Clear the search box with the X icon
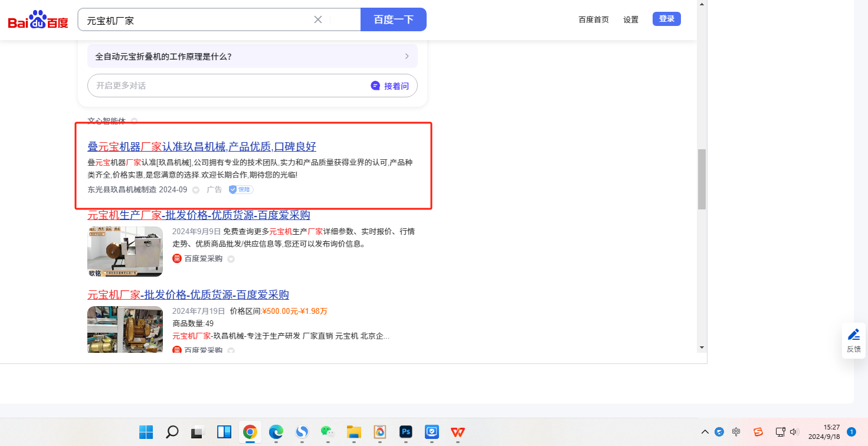 (318, 19)
